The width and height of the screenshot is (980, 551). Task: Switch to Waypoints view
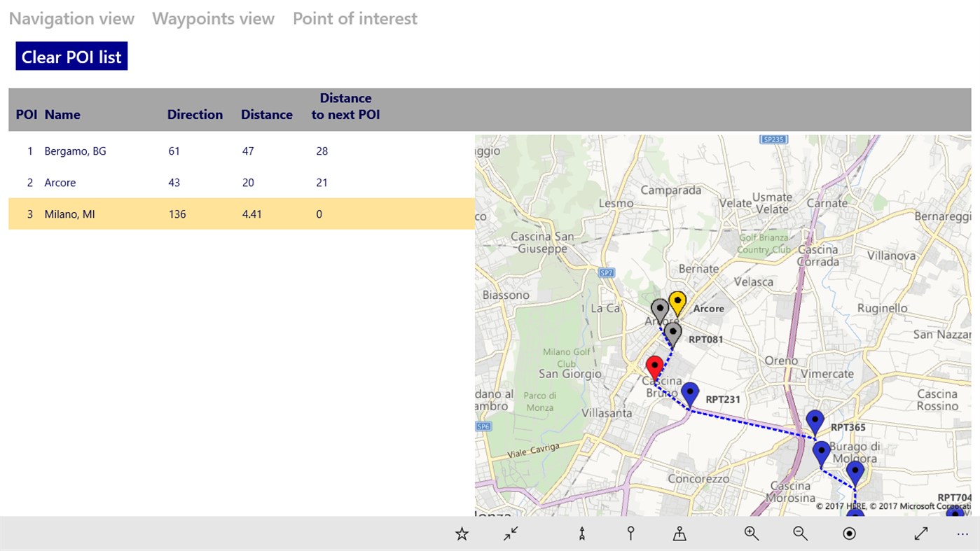pyautogui.click(x=213, y=18)
